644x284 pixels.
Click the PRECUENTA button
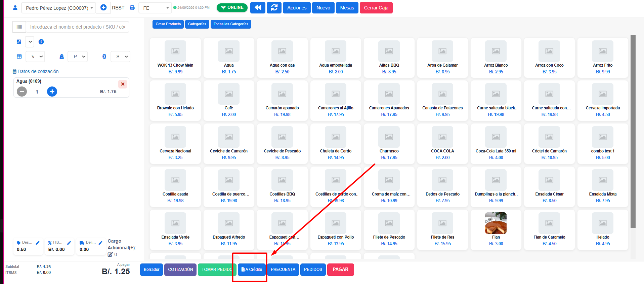coord(283,270)
